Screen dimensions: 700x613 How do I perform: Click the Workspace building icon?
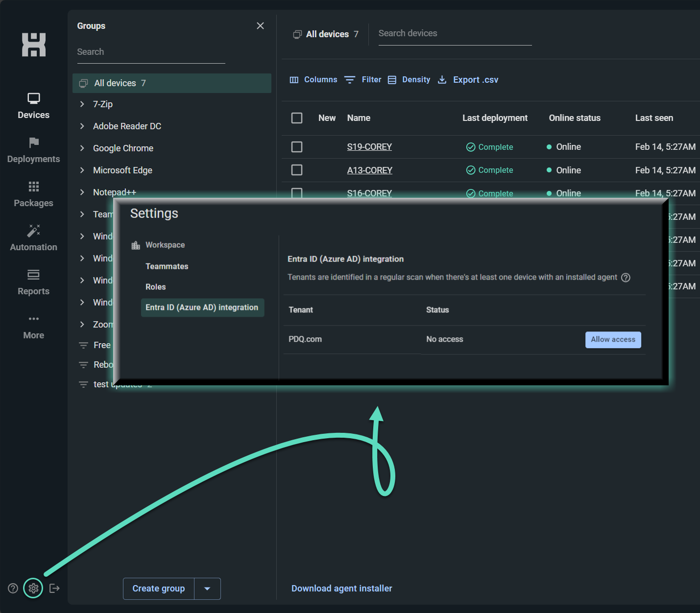[x=136, y=245]
